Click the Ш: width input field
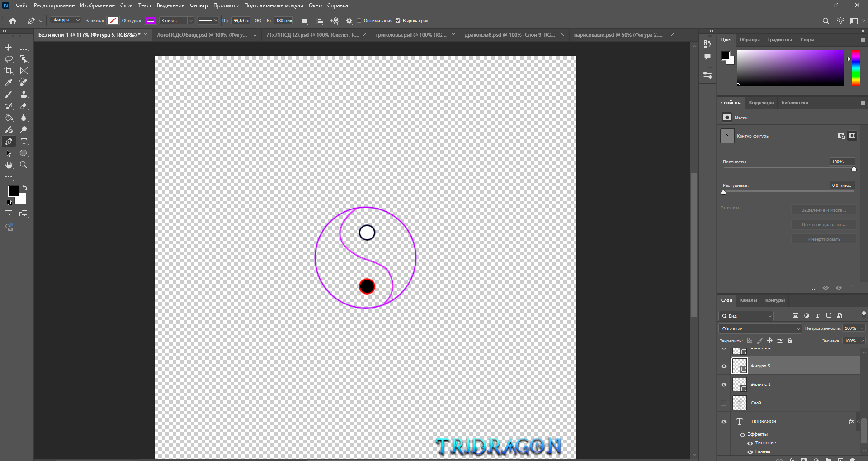This screenshot has width=868, height=461. click(241, 20)
